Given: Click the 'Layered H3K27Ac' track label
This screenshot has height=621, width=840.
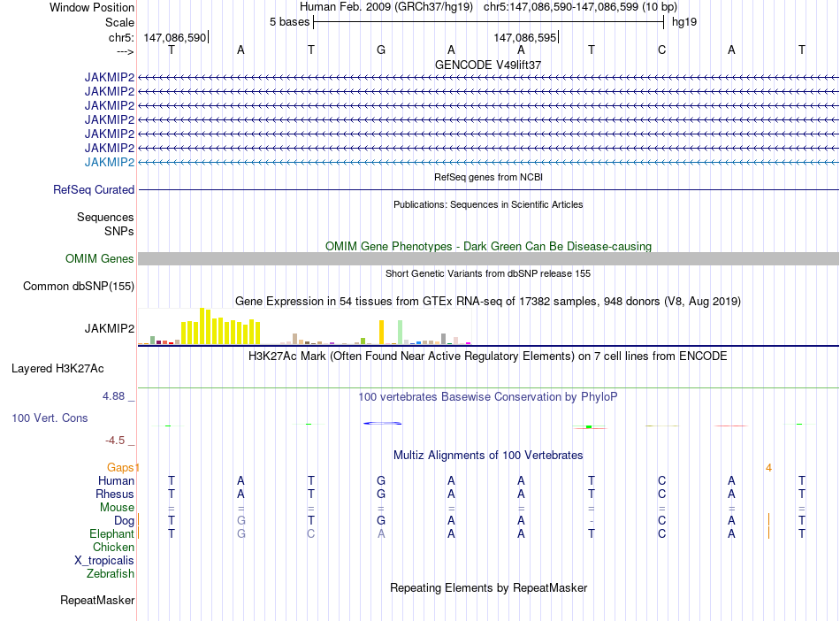Looking at the screenshot, I should (57, 369).
